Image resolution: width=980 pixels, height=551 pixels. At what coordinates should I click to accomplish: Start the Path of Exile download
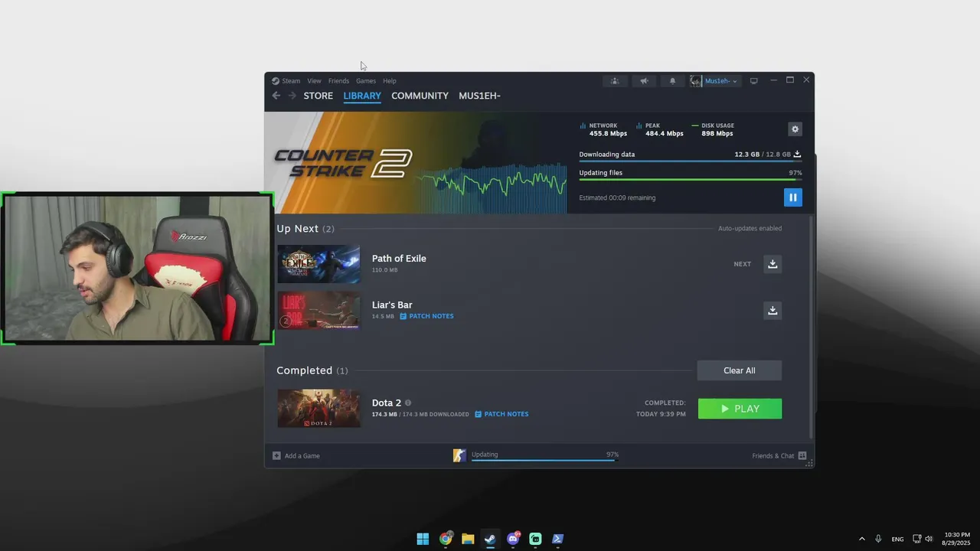(773, 264)
